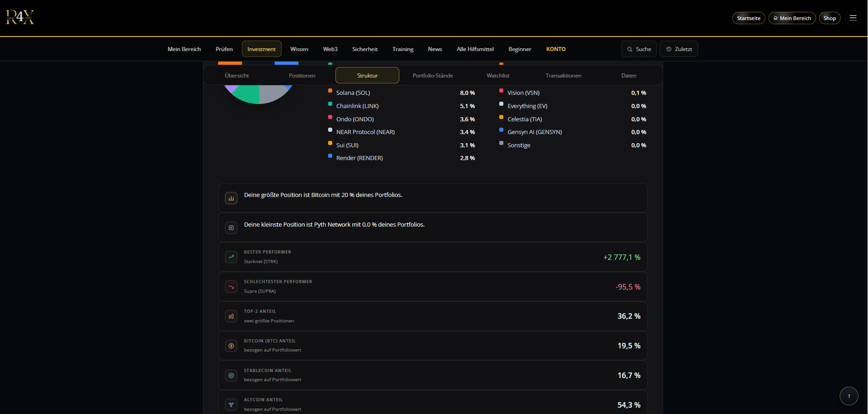Open the Prüfen menu item
This screenshot has width=868, height=414.
click(224, 49)
